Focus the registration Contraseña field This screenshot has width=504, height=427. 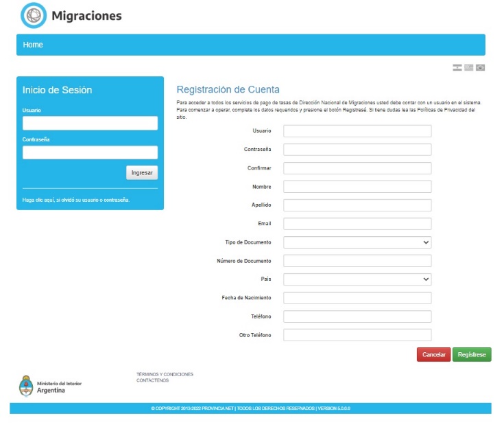tap(357, 150)
